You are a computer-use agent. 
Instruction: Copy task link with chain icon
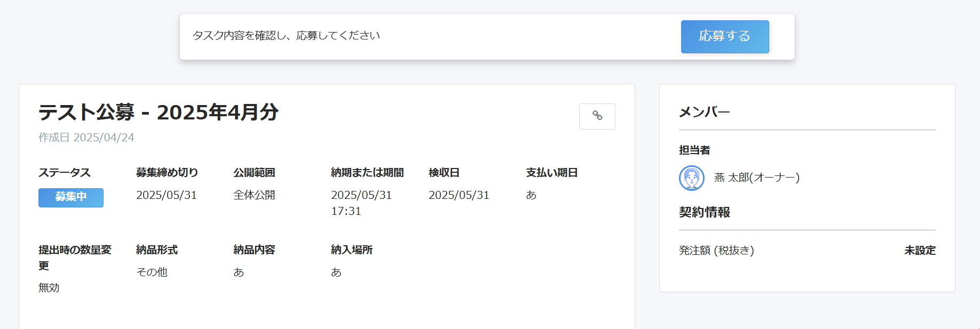[x=597, y=116]
